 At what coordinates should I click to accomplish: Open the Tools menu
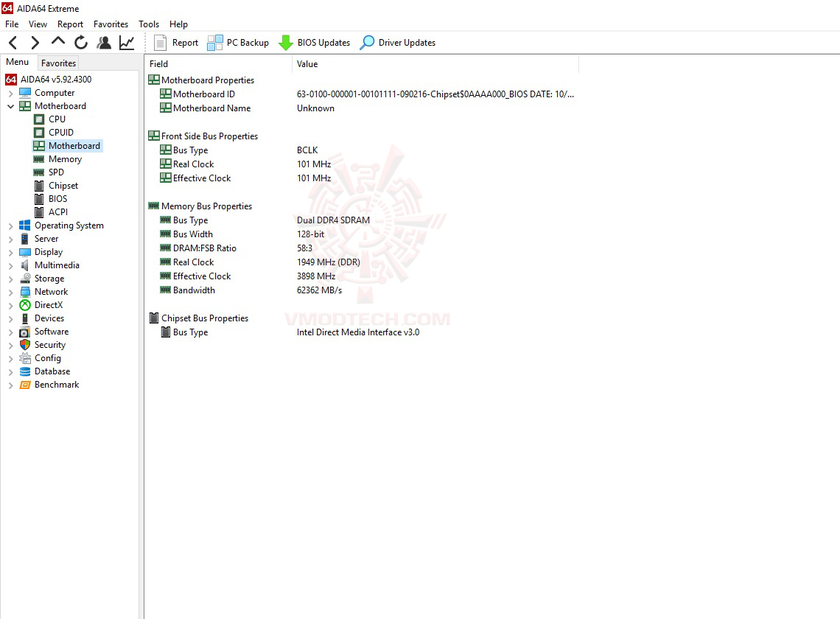click(x=148, y=24)
